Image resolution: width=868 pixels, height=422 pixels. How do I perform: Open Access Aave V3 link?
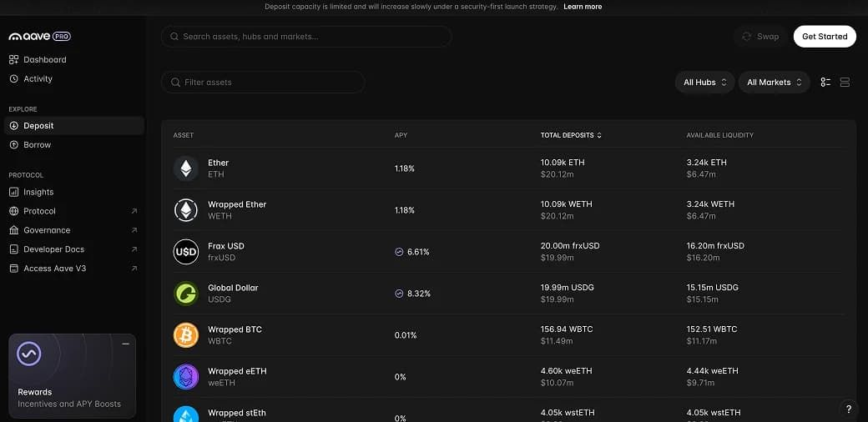[x=74, y=269]
